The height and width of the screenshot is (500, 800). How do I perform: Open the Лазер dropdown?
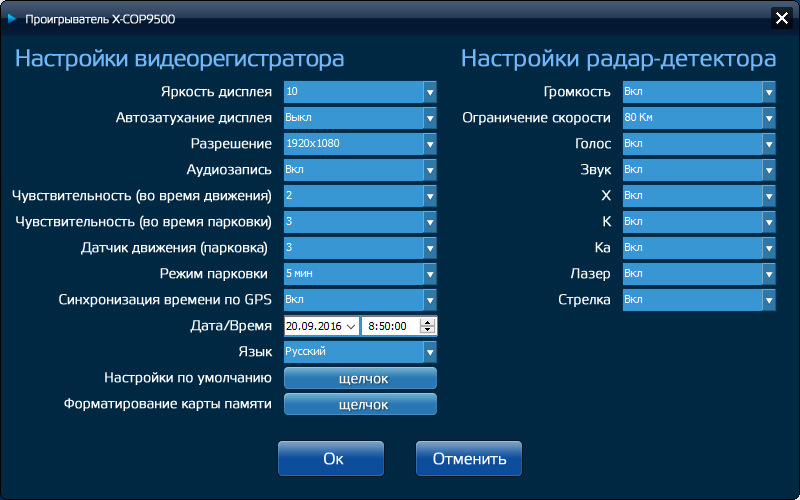point(699,274)
